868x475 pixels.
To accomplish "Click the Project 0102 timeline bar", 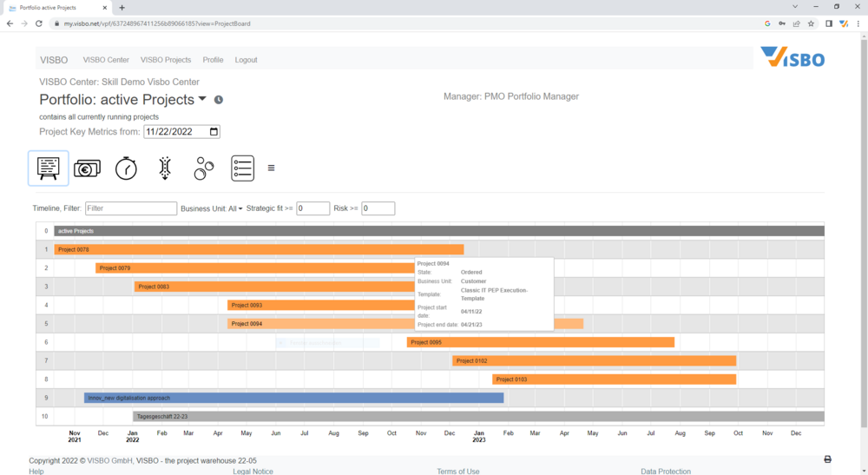I will (594, 360).
